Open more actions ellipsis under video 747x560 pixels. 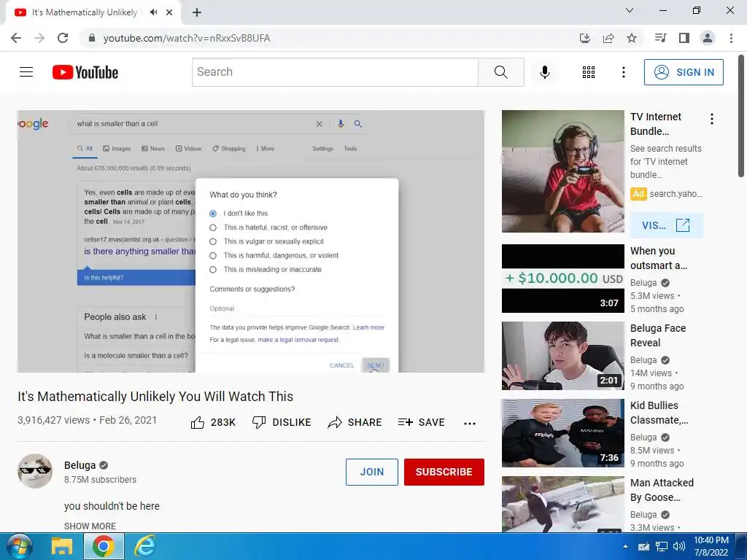pos(470,423)
